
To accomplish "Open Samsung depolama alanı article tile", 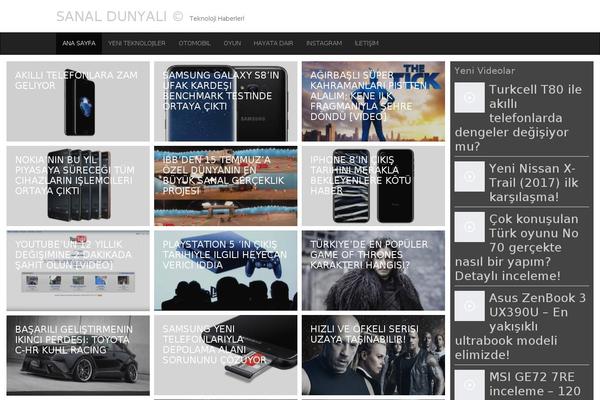I will [225, 355].
